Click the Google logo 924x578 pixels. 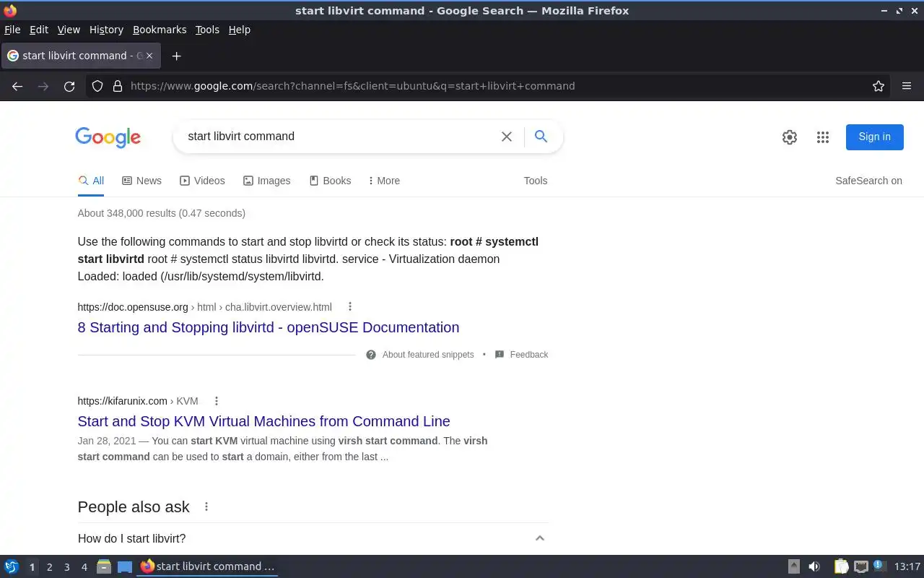pyautogui.click(x=108, y=137)
